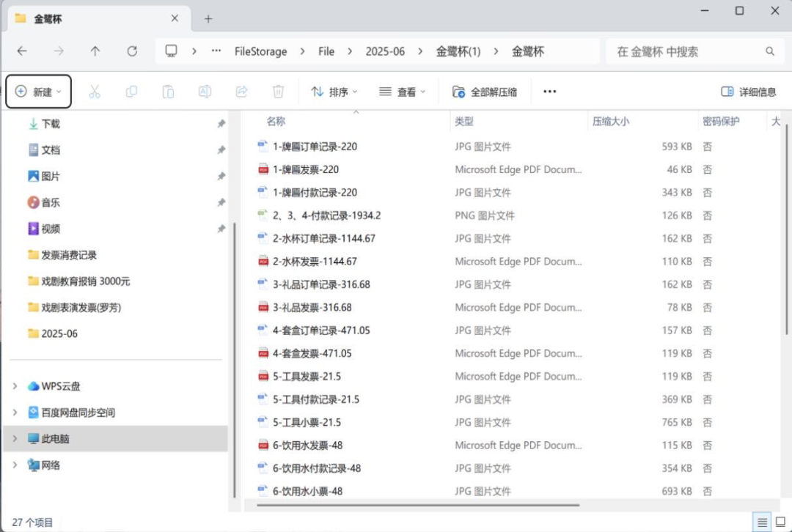Open WPS云盘 in the sidebar
This screenshot has height=532, width=792.
(x=59, y=385)
